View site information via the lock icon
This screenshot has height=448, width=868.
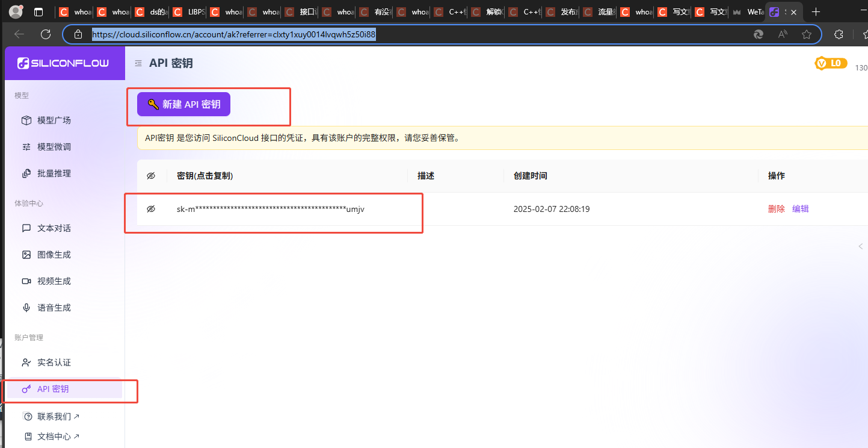78,34
